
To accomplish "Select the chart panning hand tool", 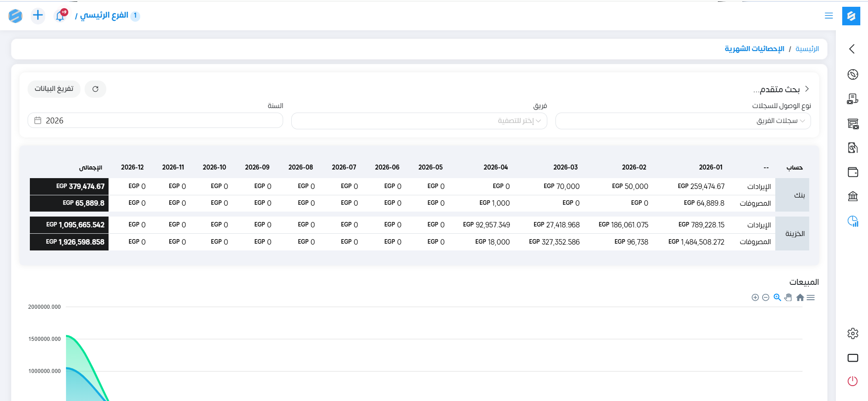I will (x=788, y=297).
